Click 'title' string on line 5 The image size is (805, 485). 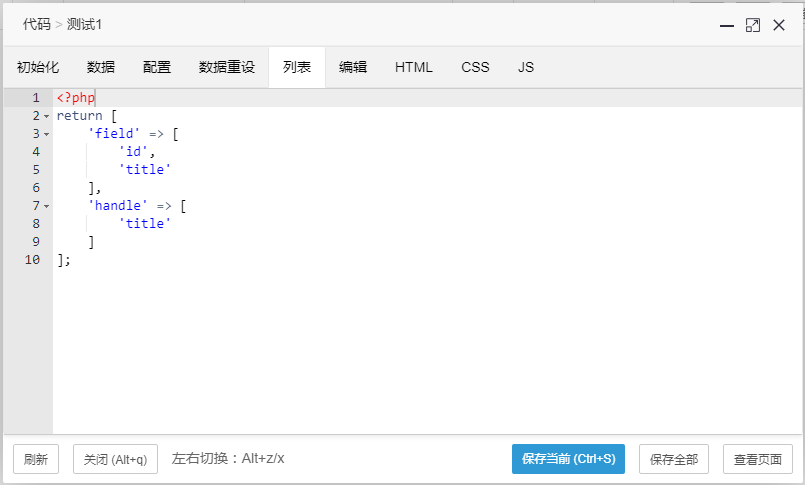145,170
